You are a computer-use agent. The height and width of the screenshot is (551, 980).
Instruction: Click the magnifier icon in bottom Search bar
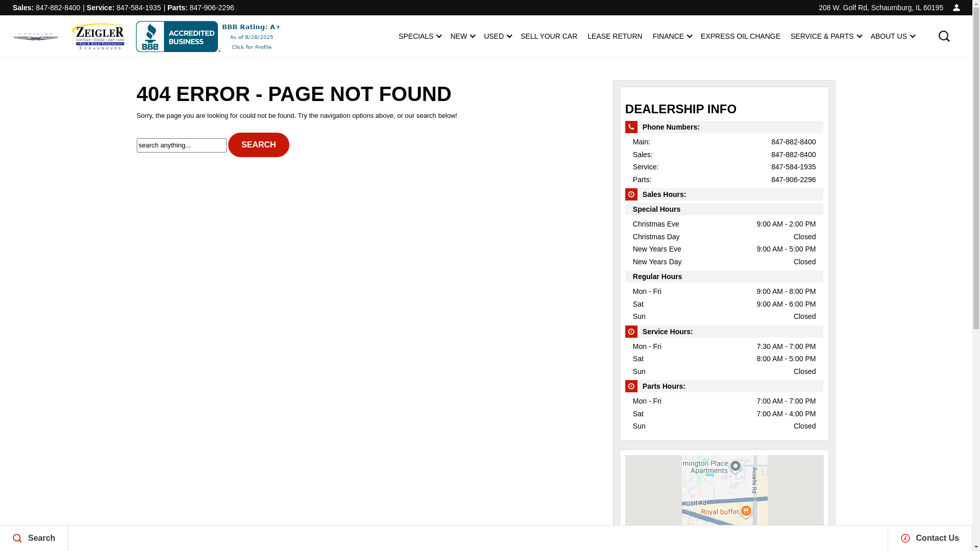[x=17, y=538]
